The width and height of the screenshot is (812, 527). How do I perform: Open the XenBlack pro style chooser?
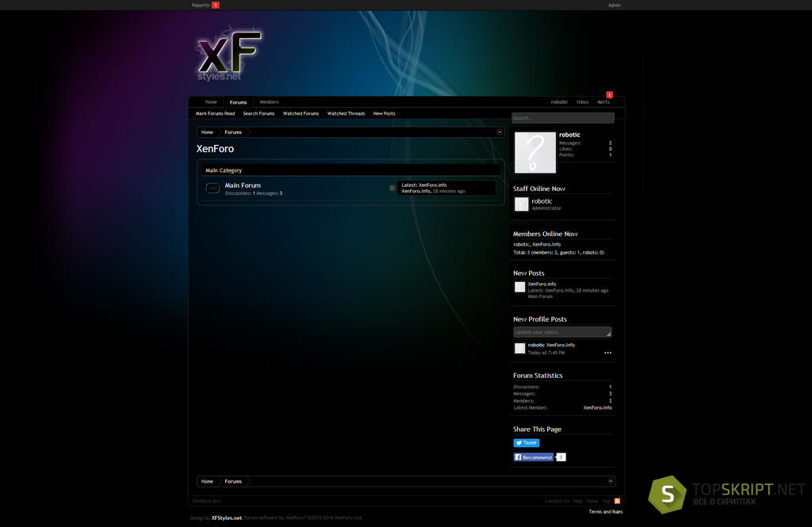pyautogui.click(x=206, y=501)
